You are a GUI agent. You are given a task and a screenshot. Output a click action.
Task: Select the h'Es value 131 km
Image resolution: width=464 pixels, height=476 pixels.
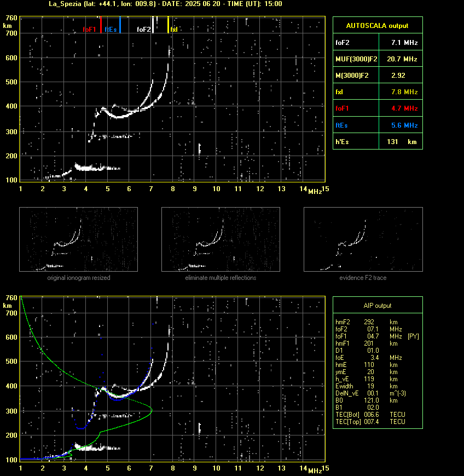pos(402,142)
